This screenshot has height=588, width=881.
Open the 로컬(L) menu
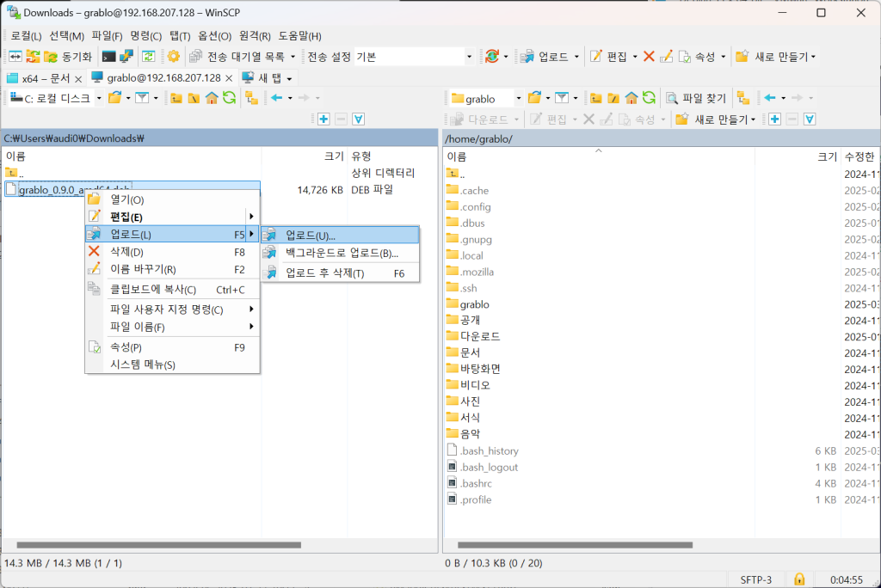coord(26,36)
